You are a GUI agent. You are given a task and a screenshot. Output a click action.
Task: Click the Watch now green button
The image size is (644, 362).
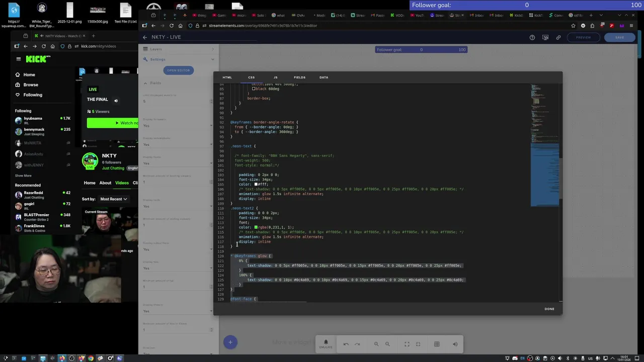[113, 123]
